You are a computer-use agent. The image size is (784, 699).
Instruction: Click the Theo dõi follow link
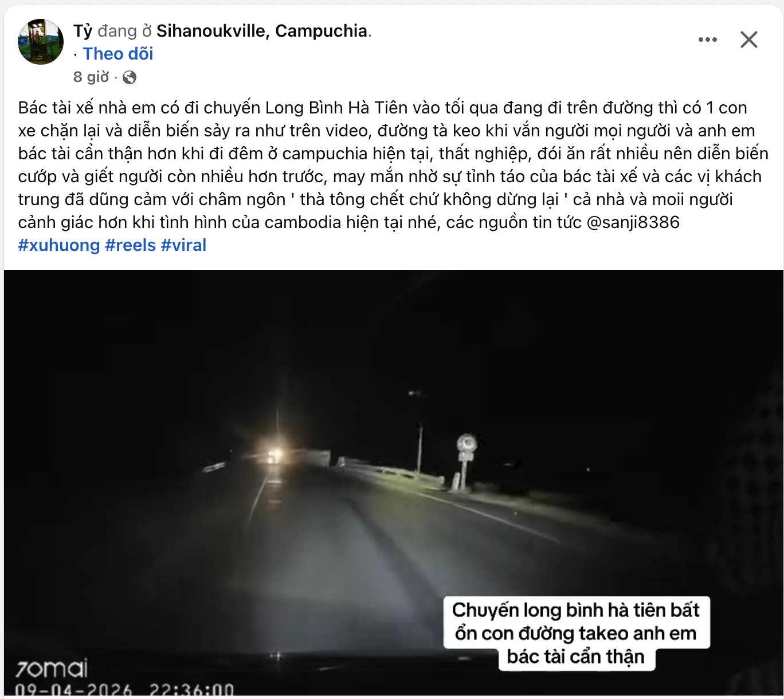pos(118,54)
